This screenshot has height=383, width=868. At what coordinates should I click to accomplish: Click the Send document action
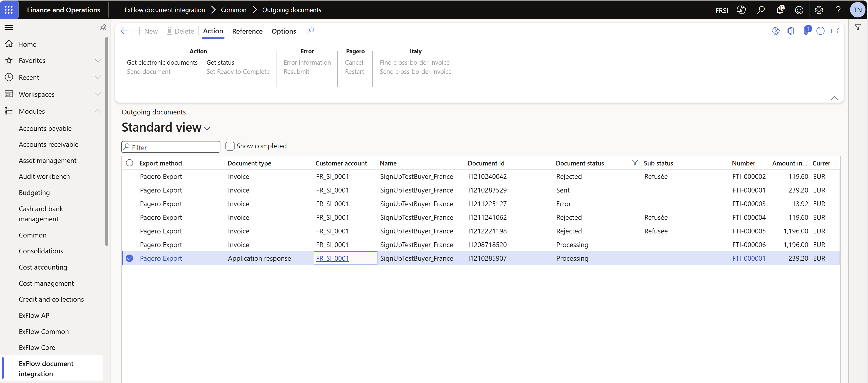(149, 71)
